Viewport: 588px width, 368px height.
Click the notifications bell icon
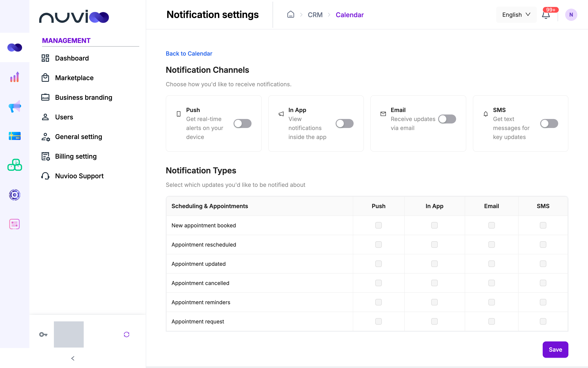click(546, 15)
